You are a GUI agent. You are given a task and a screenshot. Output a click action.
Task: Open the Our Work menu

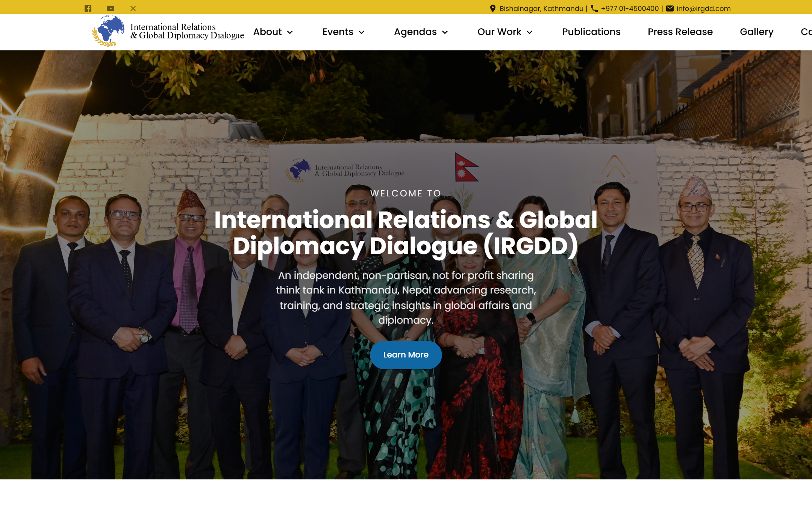499,32
